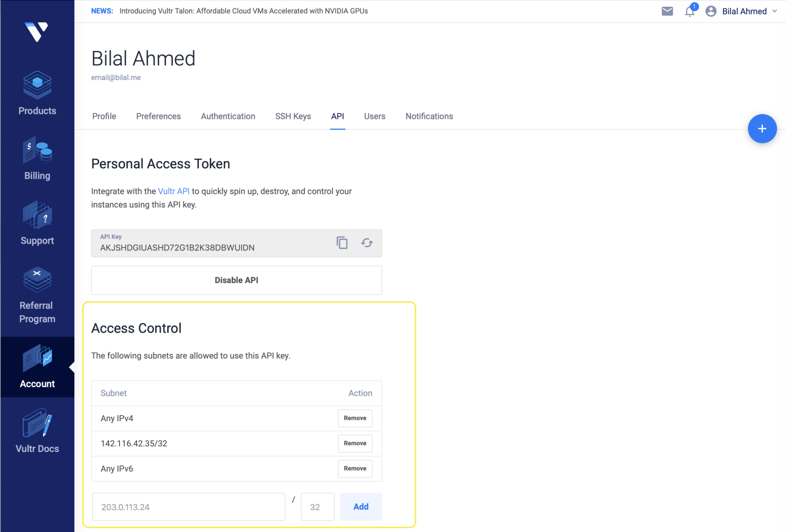Click the NEWS: label
This screenshot has height=532, width=786.
[x=102, y=11]
